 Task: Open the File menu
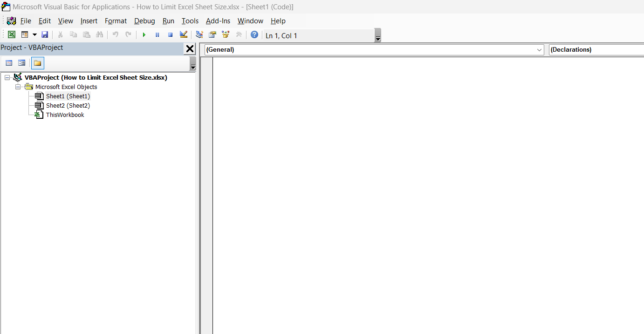coord(26,21)
